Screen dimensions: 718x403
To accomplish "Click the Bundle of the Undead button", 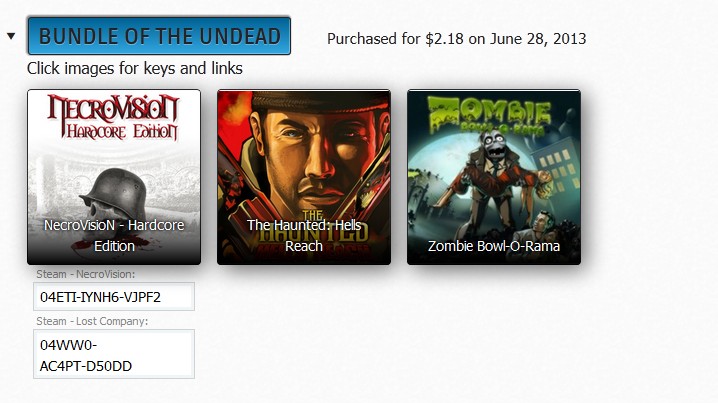I will click(159, 36).
